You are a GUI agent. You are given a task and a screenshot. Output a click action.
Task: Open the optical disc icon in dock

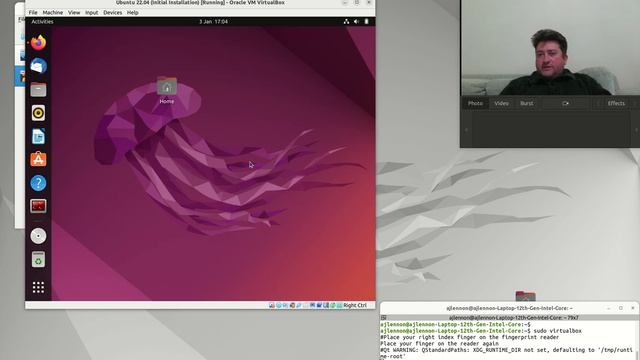(x=38, y=236)
